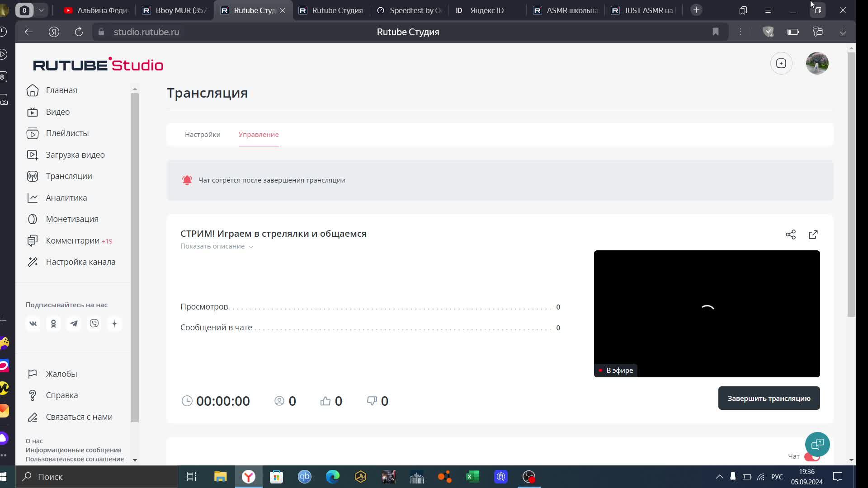868x488 pixels.
Task: Open Yandex Browser from taskbar
Action: (x=248, y=477)
